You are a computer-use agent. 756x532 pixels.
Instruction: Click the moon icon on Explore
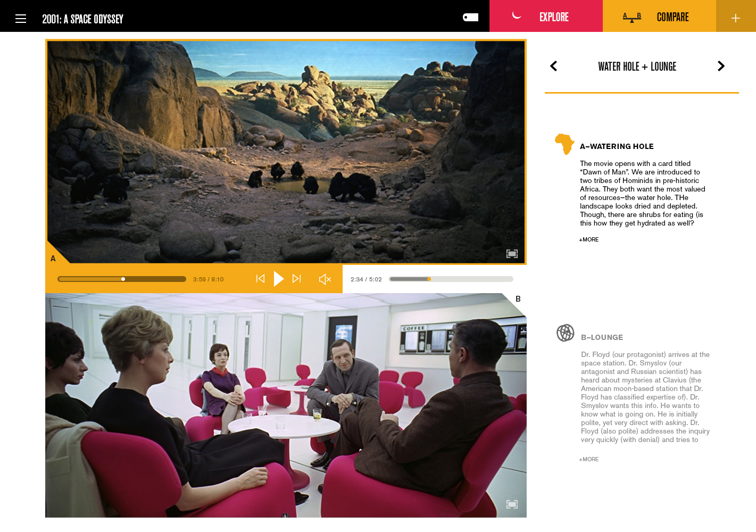click(516, 15)
